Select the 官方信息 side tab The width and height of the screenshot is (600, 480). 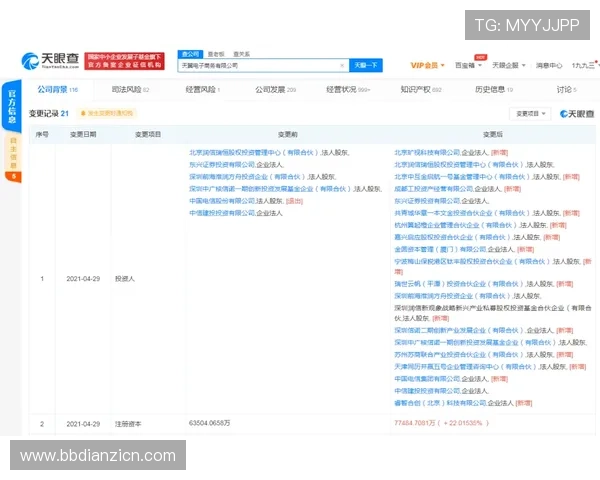tap(12, 106)
